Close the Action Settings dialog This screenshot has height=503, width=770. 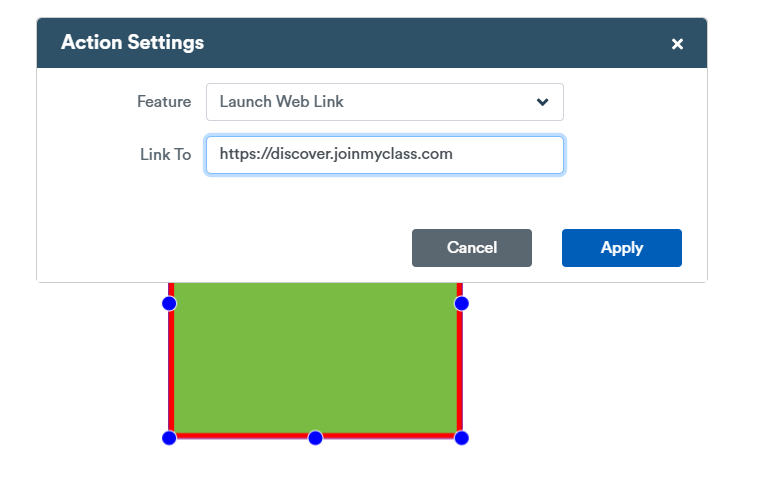pyautogui.click(x=677, y=44)
